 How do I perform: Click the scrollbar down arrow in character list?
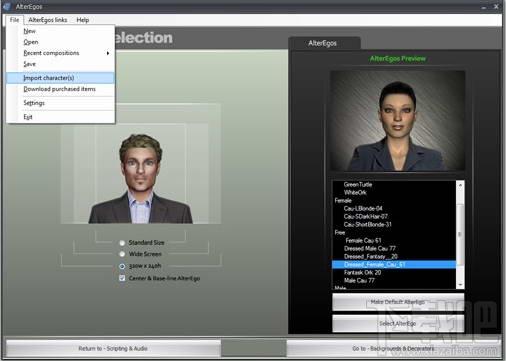tap(460, 285)
